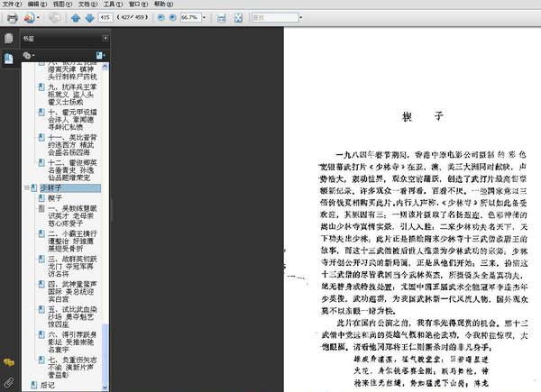
Task: Click the bookmark icon beside 十、霍元甲
Action: 41,113
